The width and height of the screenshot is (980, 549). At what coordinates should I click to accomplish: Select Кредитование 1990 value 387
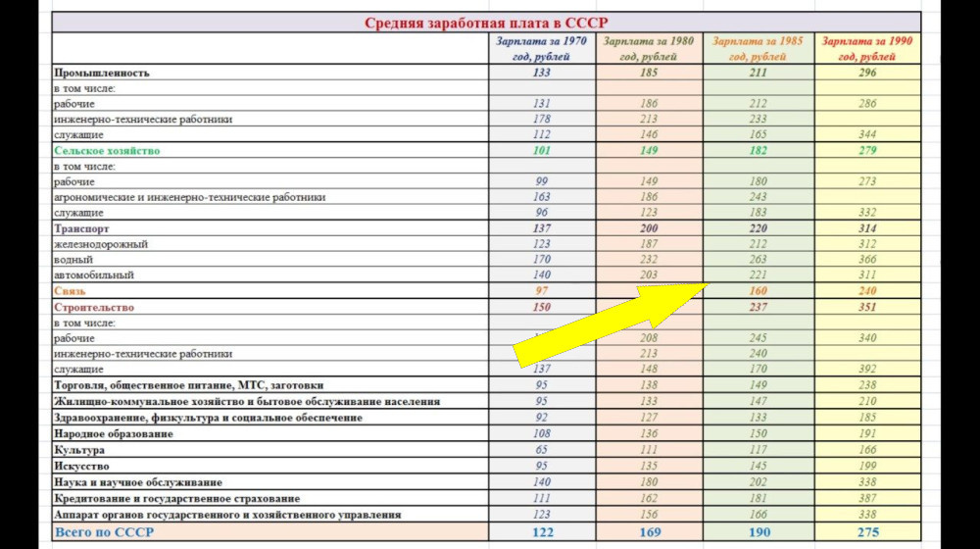coord(867,499)
